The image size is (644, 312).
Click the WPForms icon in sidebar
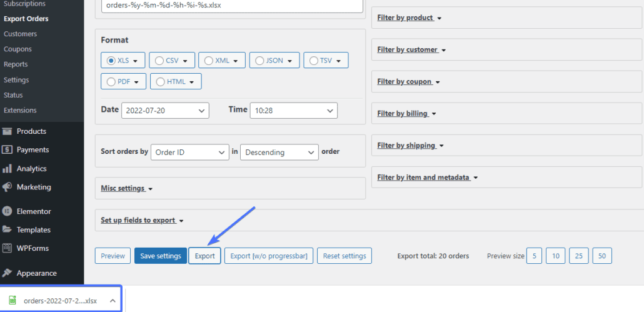click(x=7, y=248)
